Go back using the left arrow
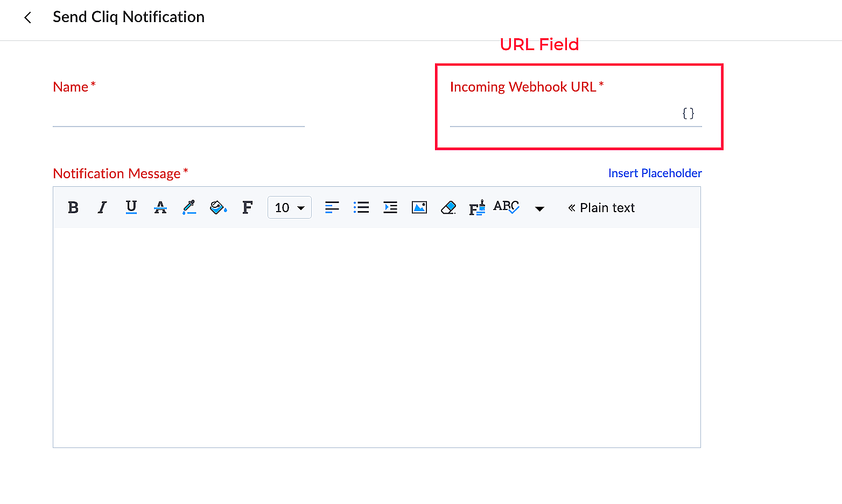 28,18
